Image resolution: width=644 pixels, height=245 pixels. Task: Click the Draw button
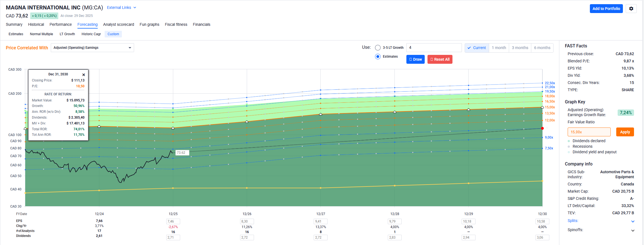(415, 59)
